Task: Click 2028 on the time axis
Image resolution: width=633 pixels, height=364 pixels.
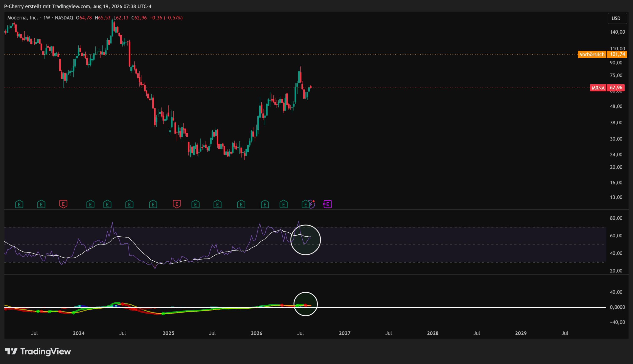Action: click(432, 333)
